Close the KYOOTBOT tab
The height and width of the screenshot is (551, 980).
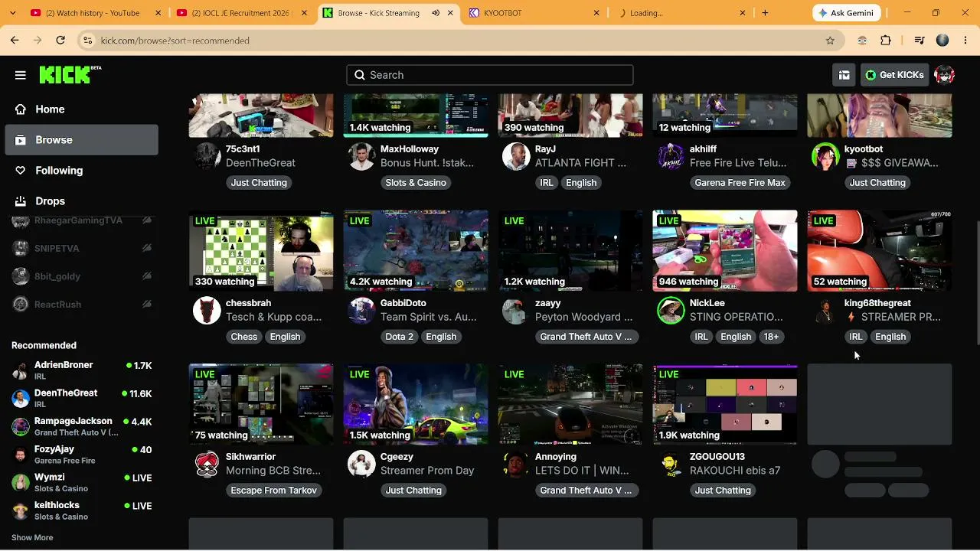tap(596, 13)
